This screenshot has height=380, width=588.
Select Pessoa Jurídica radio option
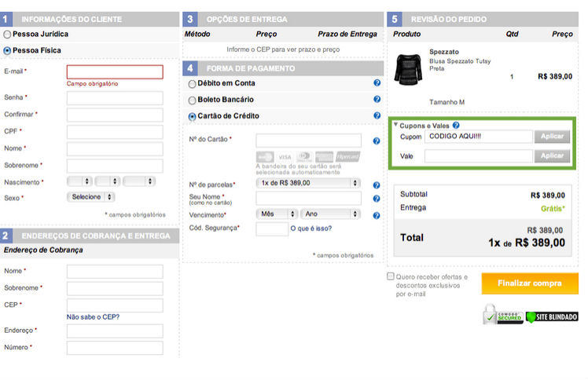tap(8, 35)
